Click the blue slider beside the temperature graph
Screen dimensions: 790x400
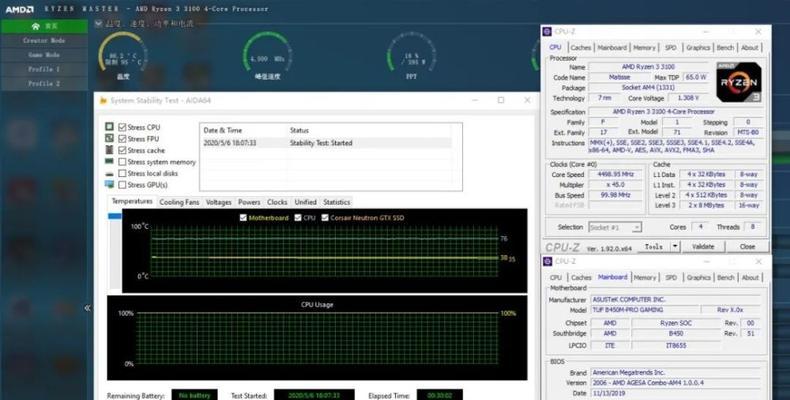115,216
